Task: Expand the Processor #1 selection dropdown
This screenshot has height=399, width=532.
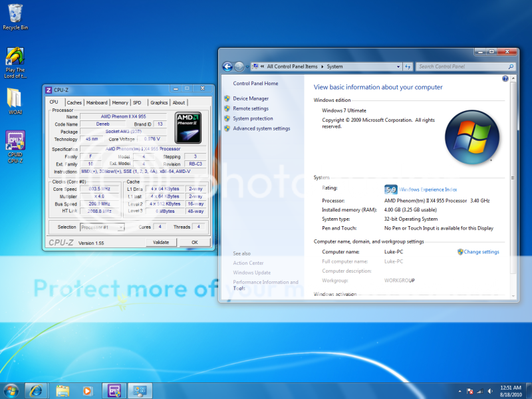Action: point(121,227)
